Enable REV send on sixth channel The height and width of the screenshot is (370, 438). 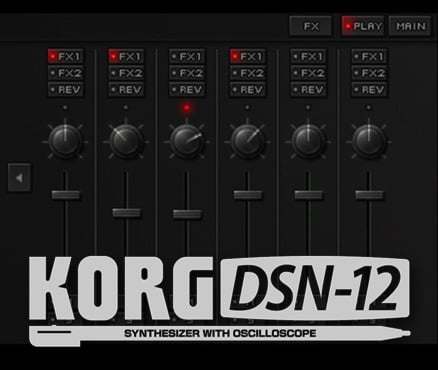[x=369, y=90]
